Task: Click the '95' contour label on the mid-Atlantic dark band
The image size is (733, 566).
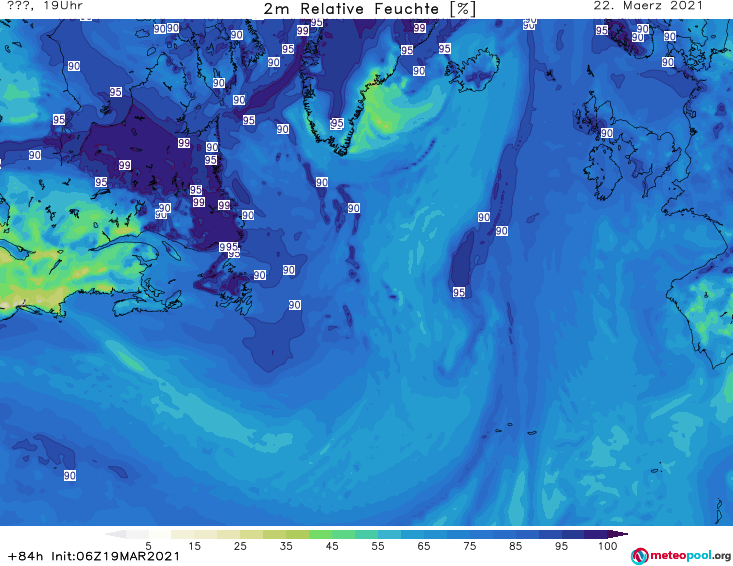Action: point(459,292)
